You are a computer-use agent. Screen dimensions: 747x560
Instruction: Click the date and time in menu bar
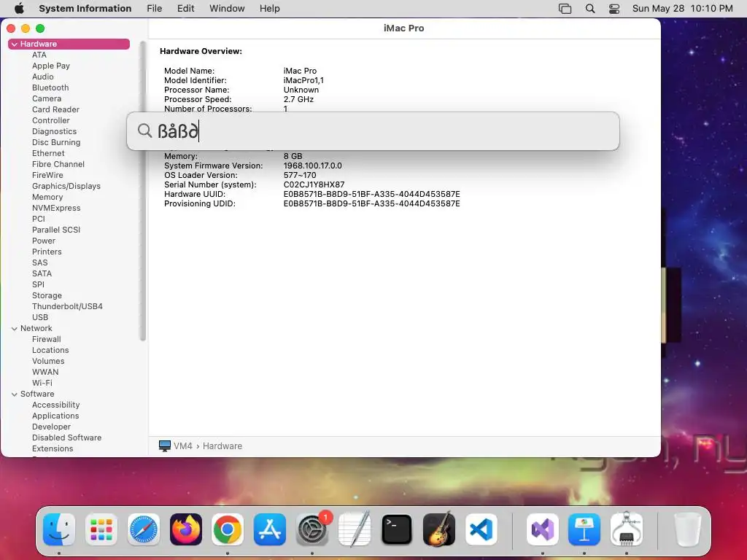(682, 9)
